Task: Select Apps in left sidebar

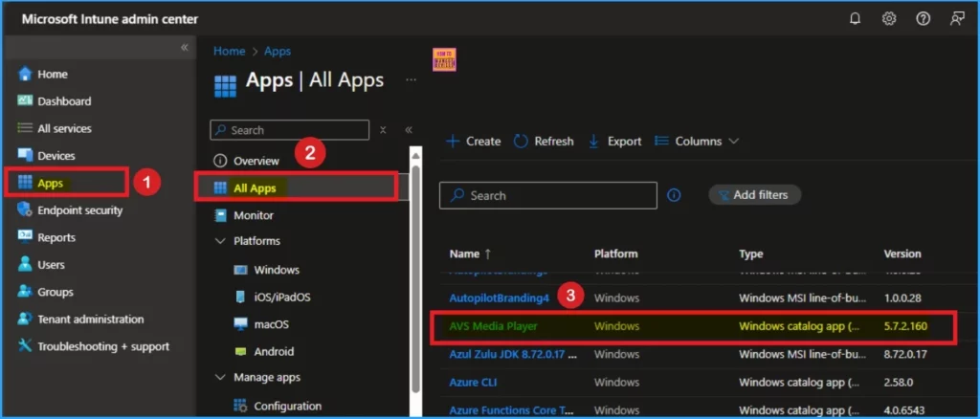Action: click(x=50, y=183)
